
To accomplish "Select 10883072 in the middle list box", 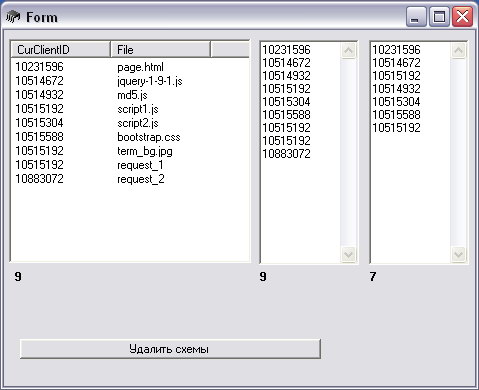I will 286,154.
